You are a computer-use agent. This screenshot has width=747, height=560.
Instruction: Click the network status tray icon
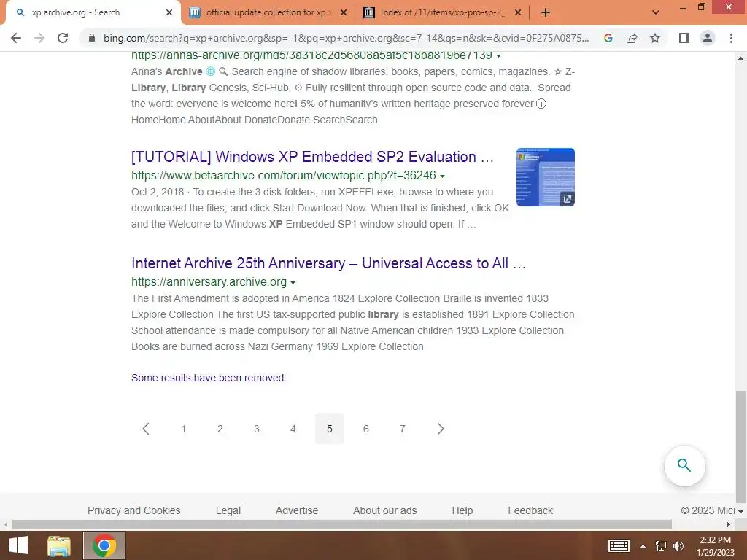[661, 545]
